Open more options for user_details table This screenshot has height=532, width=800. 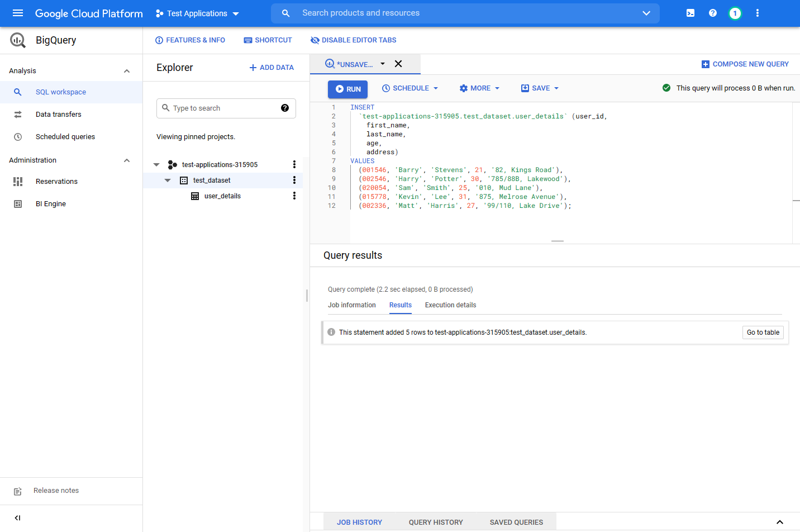[294, 196]
